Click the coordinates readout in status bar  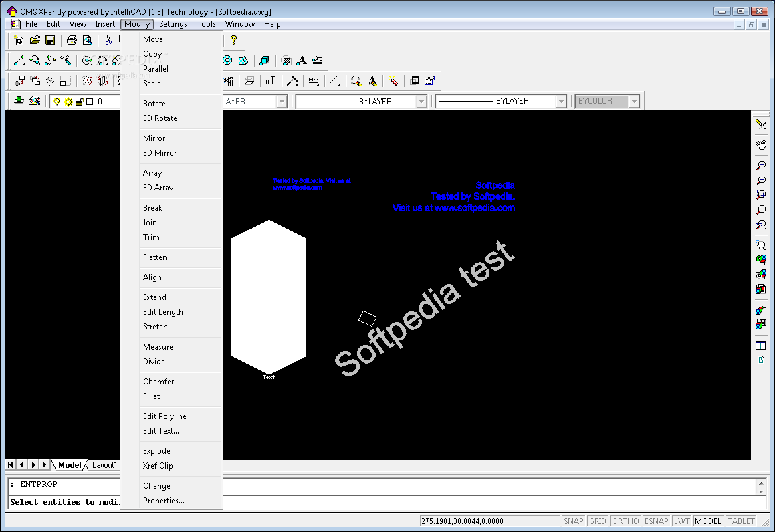(x=489, y=521)
